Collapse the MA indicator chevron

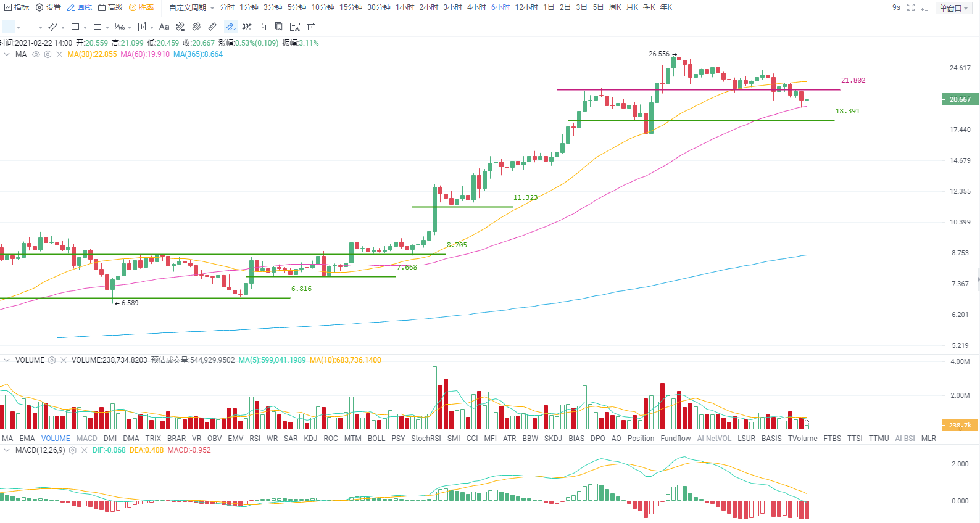tap(7, 54)
